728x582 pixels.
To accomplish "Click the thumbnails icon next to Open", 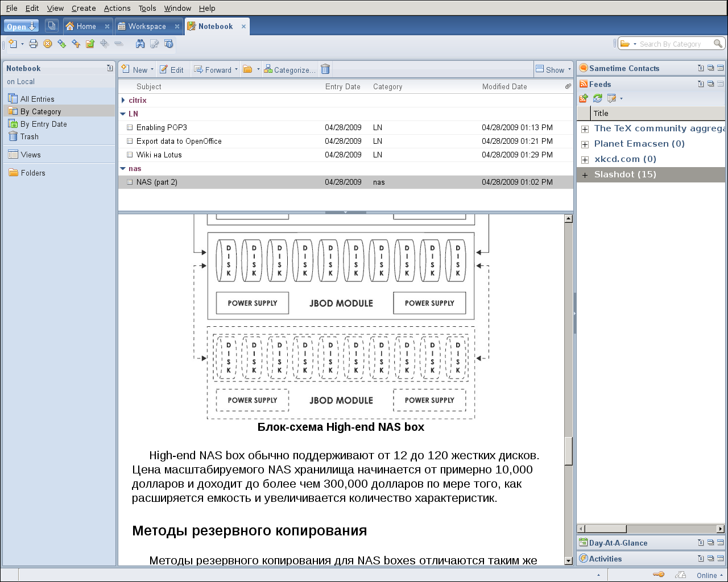I will (51, 26).
